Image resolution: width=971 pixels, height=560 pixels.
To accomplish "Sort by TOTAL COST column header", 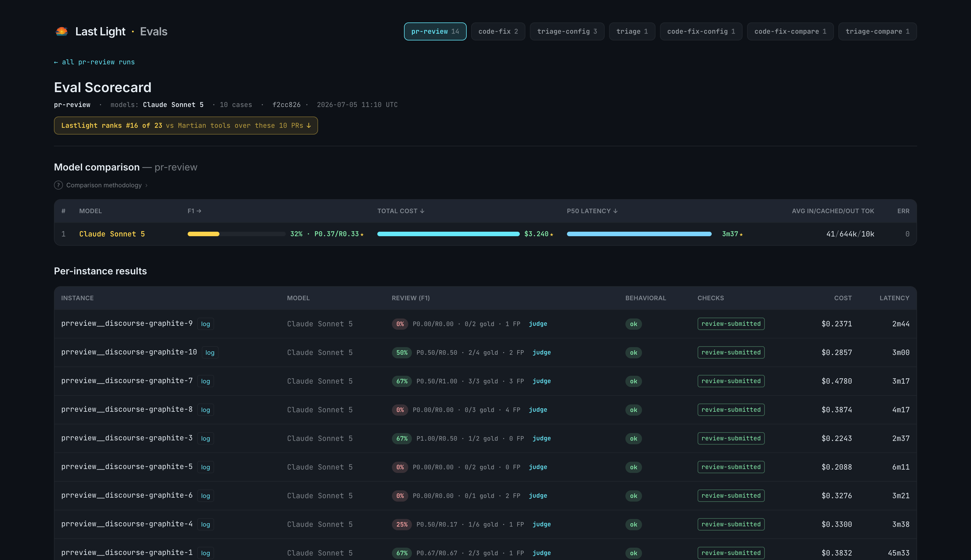I will coord(400,211).
